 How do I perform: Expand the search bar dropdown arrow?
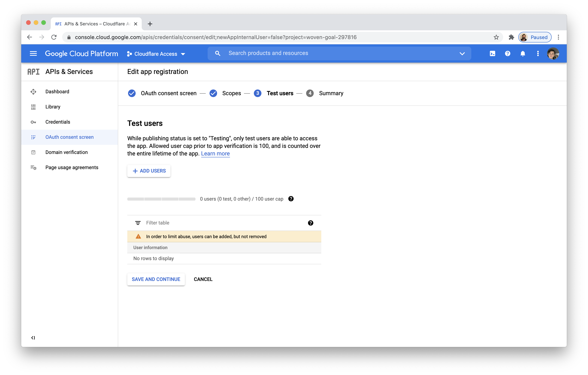[x=462, y=53]
